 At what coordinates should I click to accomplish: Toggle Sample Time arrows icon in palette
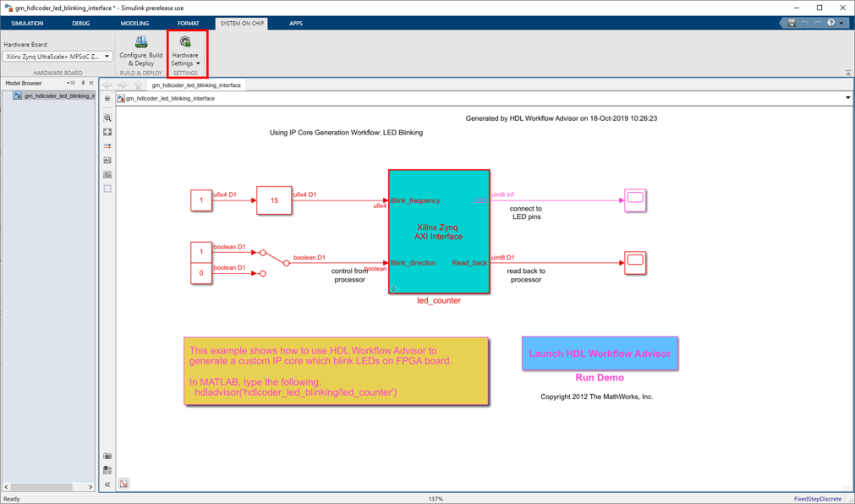click(x=107, y=146)
